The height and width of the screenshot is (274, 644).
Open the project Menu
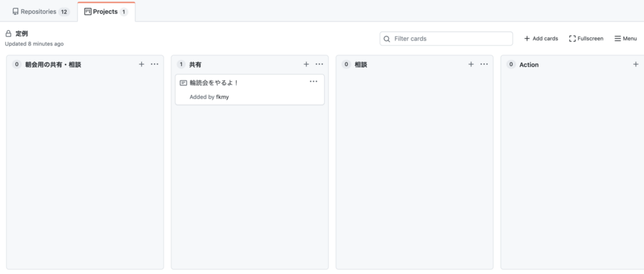[626, 39]
